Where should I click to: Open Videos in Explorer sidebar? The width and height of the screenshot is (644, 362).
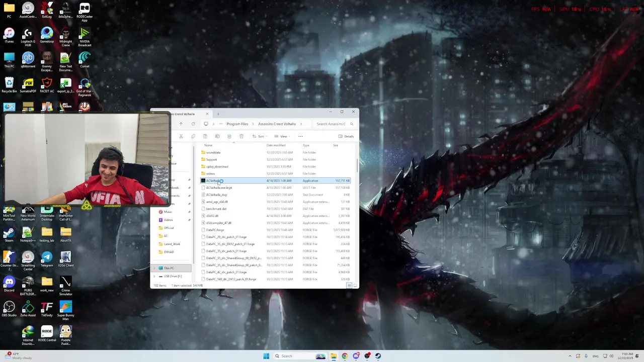(x=169, y=220)
